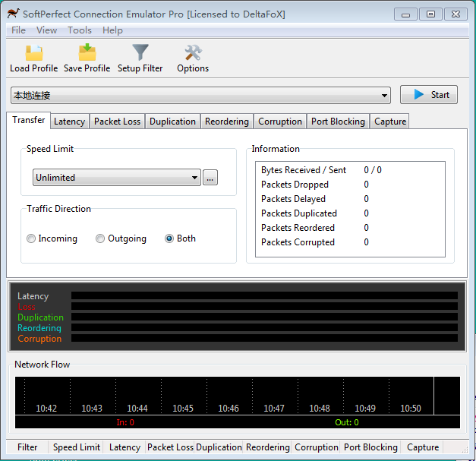Open the Options tools icon
This screenshot has height=461, width=476.
193,53
